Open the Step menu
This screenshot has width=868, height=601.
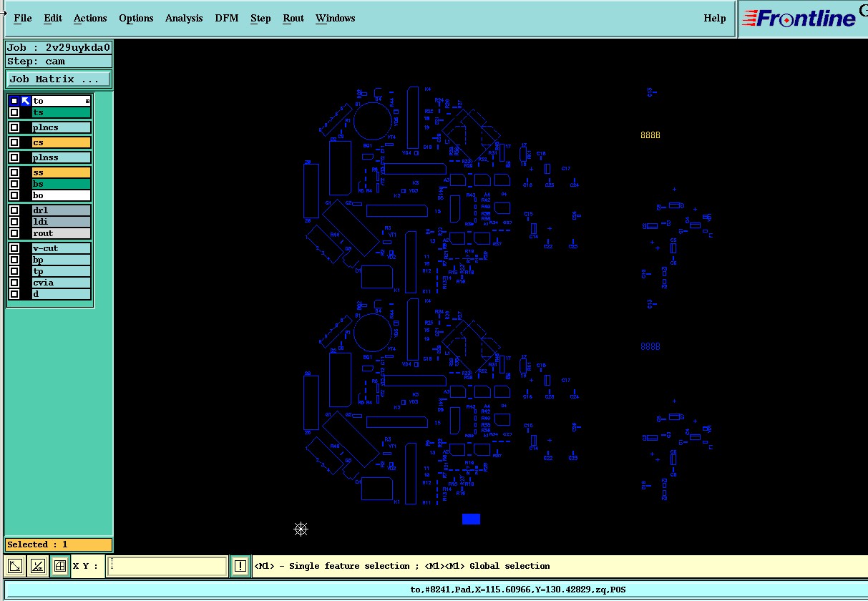point(260,19)
